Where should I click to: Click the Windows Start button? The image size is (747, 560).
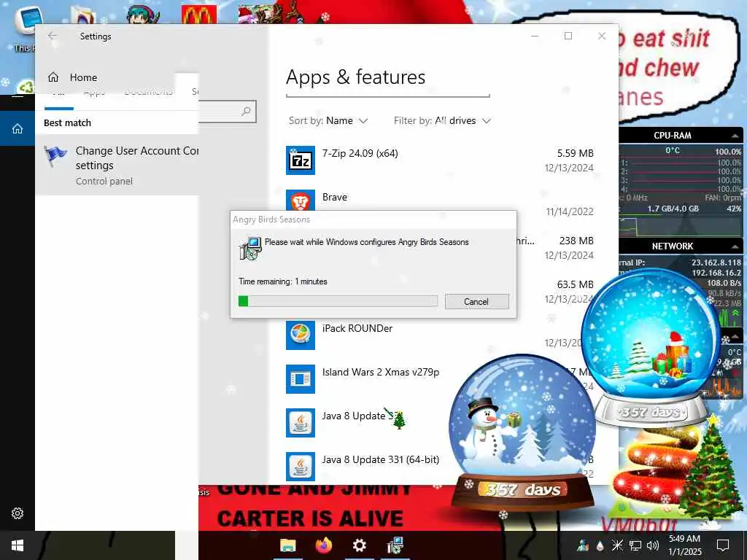[18, 545]
